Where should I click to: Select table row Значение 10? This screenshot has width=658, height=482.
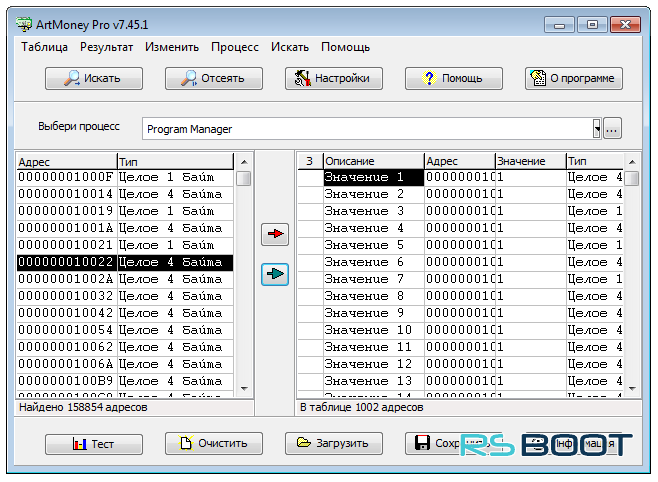coord(460,330)
